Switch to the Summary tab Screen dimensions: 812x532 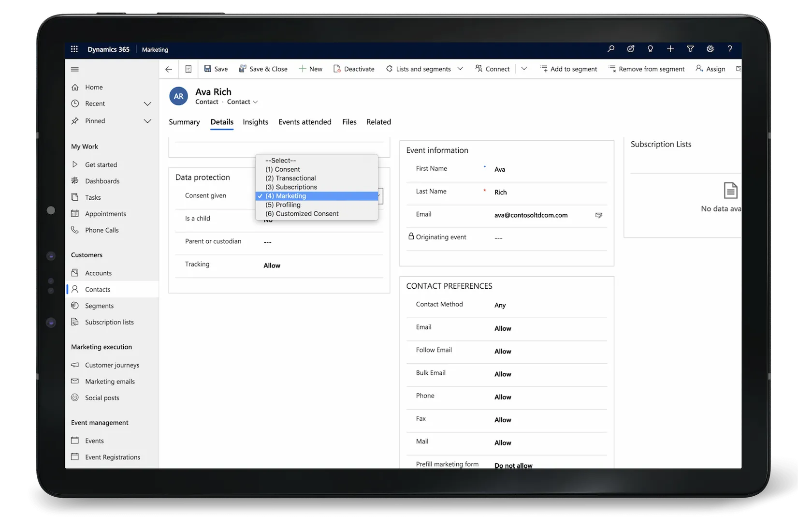[184, 122]
